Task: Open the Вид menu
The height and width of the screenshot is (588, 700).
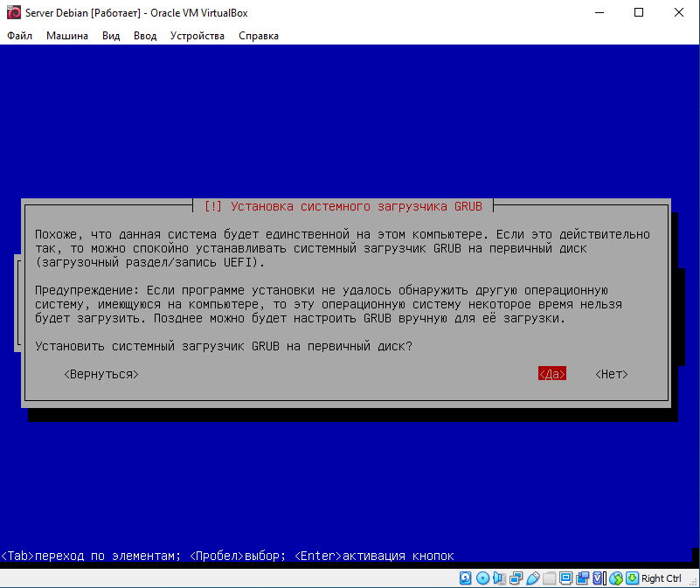Action: tap(111, 36)
